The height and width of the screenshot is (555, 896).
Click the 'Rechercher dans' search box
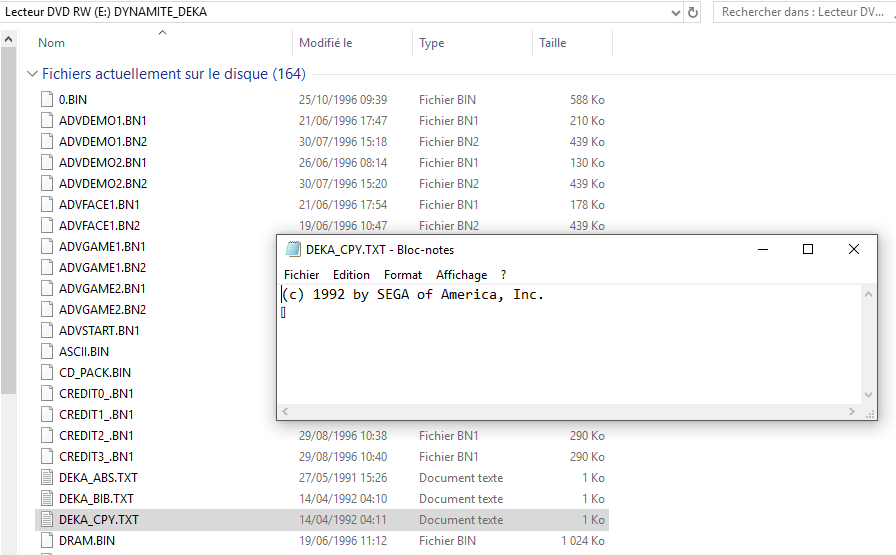point(804,12)
